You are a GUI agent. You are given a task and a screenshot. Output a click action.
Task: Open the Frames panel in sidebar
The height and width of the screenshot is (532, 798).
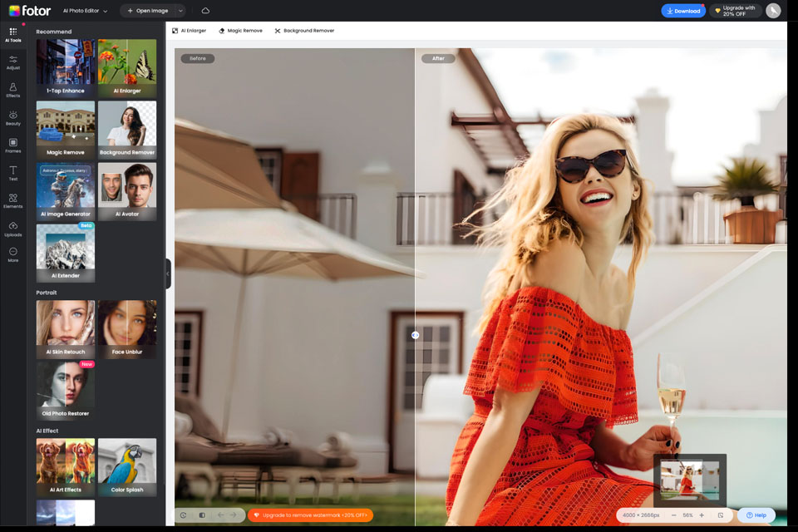tap(13, 146)
